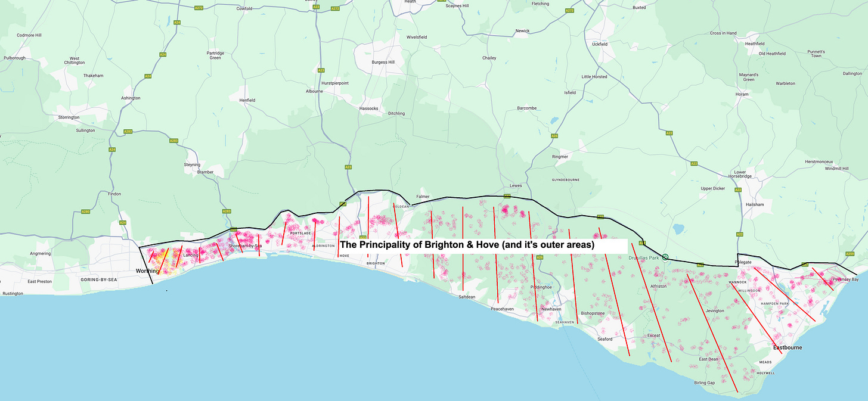
Task: Select the Falmer label
Action: (423, 196)
